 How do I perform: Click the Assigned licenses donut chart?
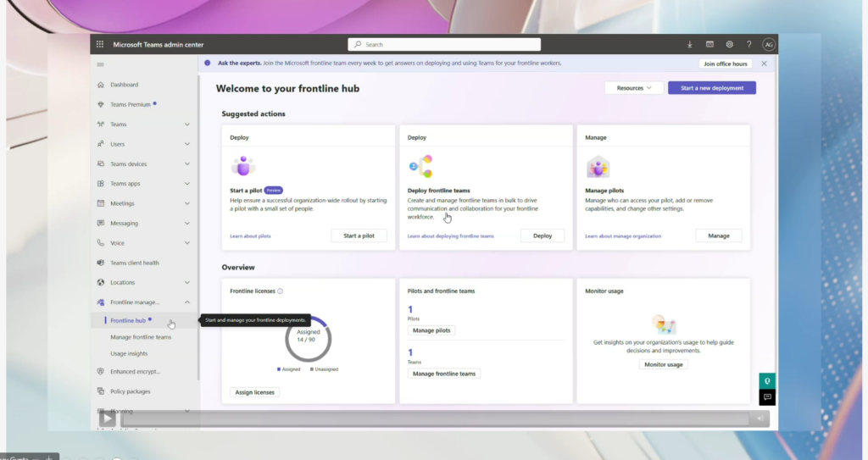[x=309, y=339]
